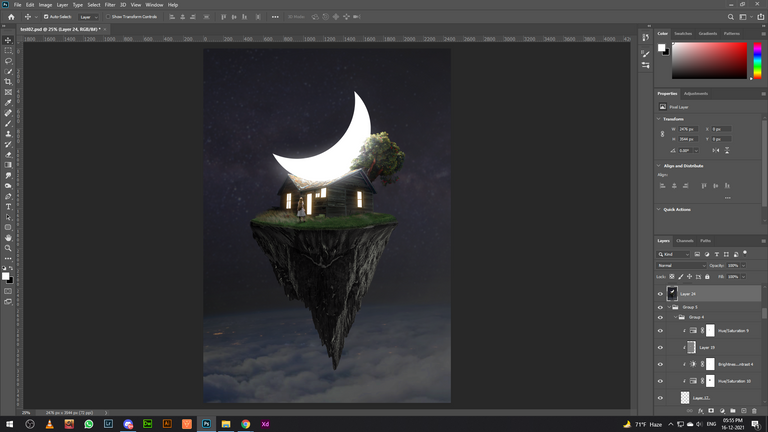The image size is (768, 432).
Task: Select the Move tool in the toolbar
Action: click(8, 40)
